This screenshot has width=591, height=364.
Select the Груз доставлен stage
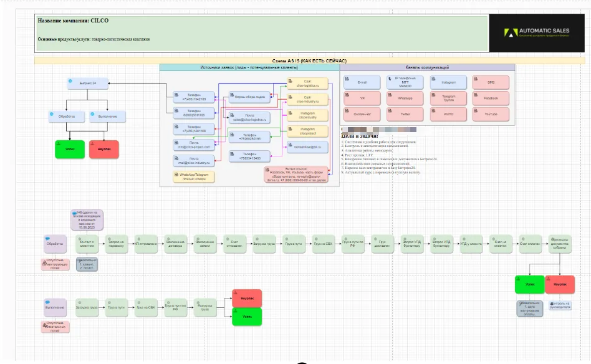click(382, 244)
